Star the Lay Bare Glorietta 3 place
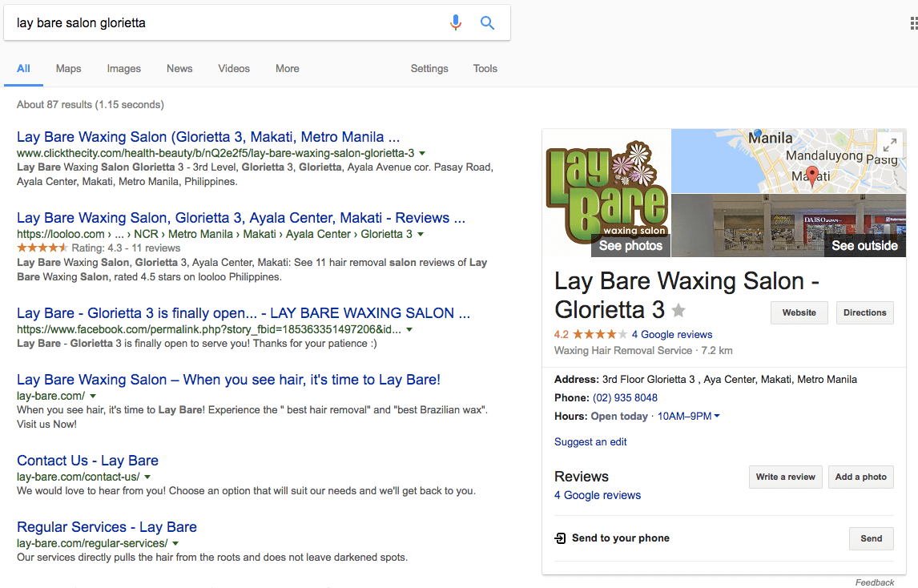The image size is (918, 588). (678, 310)
